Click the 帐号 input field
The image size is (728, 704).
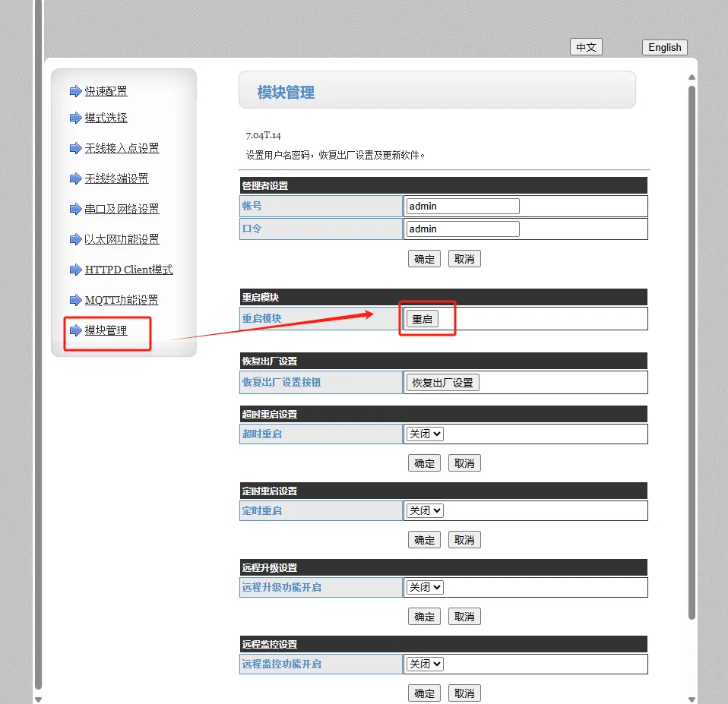pyautogui.click(x=463, y=206)
